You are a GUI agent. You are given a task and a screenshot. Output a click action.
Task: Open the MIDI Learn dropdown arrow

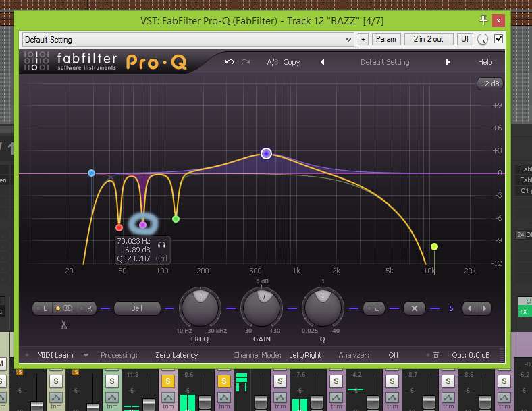86,356
